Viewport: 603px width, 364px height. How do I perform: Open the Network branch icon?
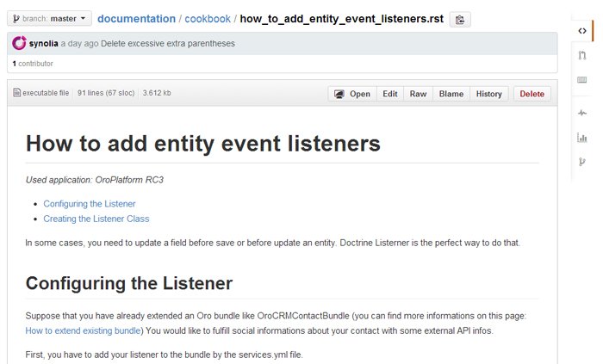582,162
